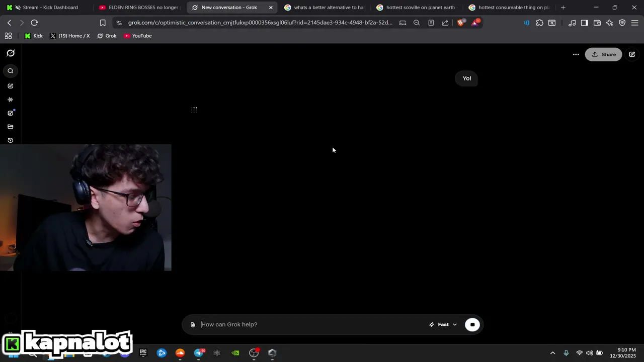Go forward in browser history

coord(22,23)
